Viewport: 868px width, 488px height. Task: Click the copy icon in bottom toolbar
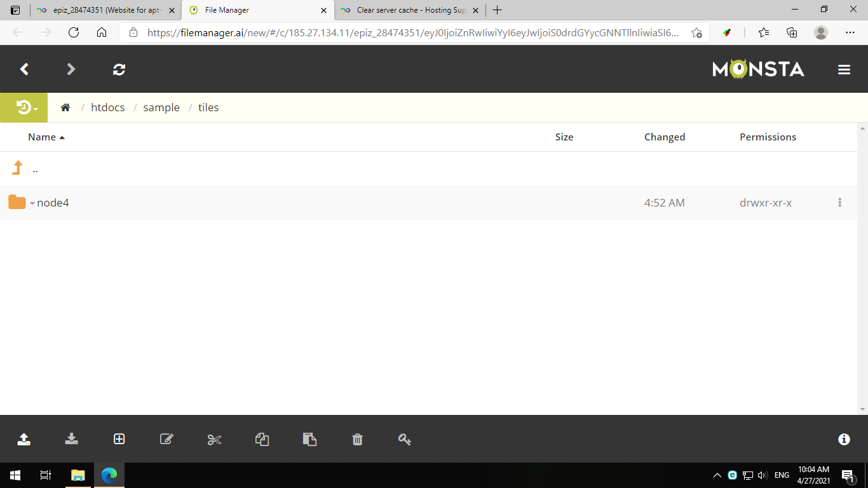[262, 439]
